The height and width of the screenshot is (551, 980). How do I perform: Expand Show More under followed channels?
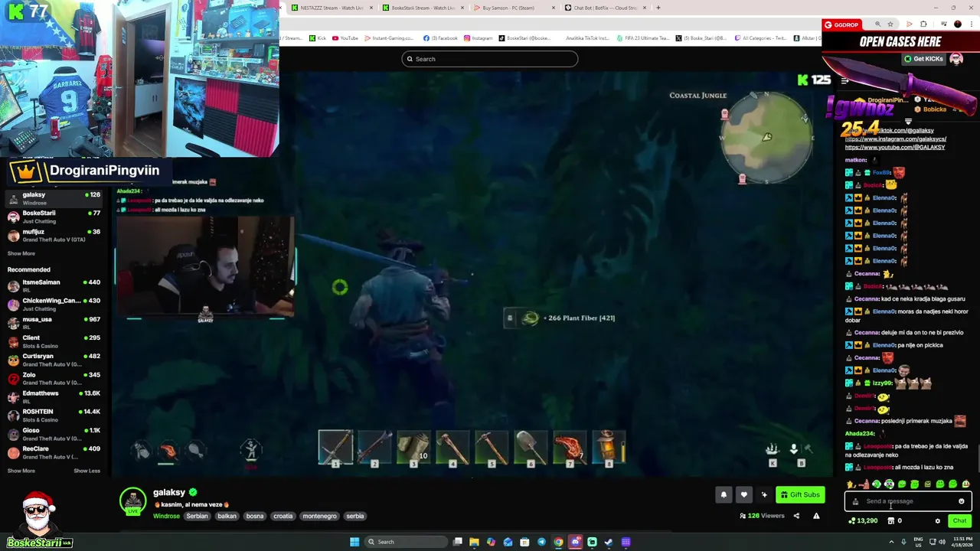click(21, 253)
